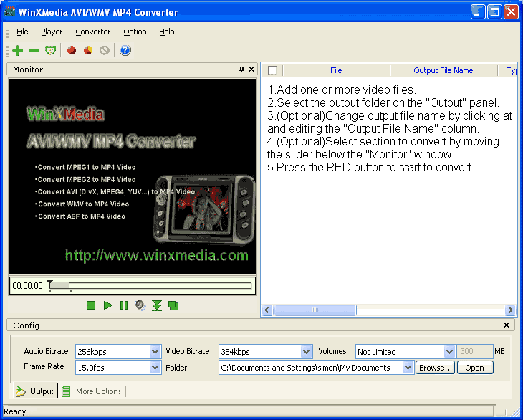Viewport: 523px width, 420px height.
Task: Click the Ready status bar text
Action: [x=14, y=411]
